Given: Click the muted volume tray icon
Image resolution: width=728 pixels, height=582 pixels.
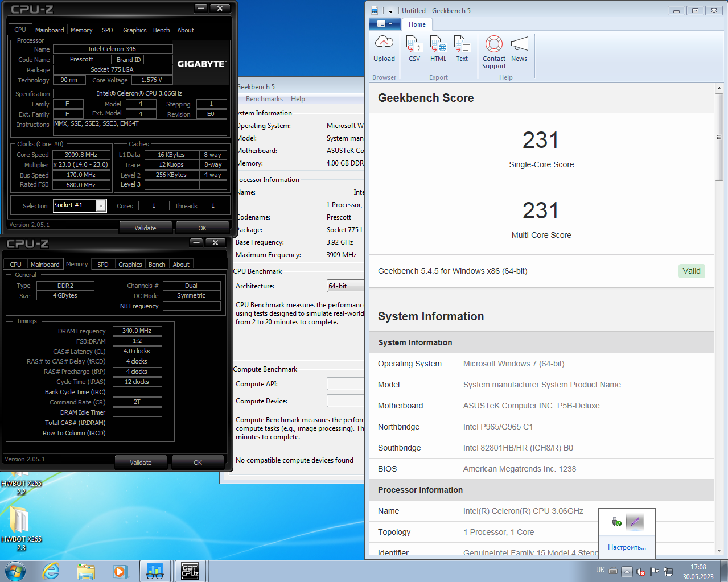Looking at the screenshot, I should 641,571.
